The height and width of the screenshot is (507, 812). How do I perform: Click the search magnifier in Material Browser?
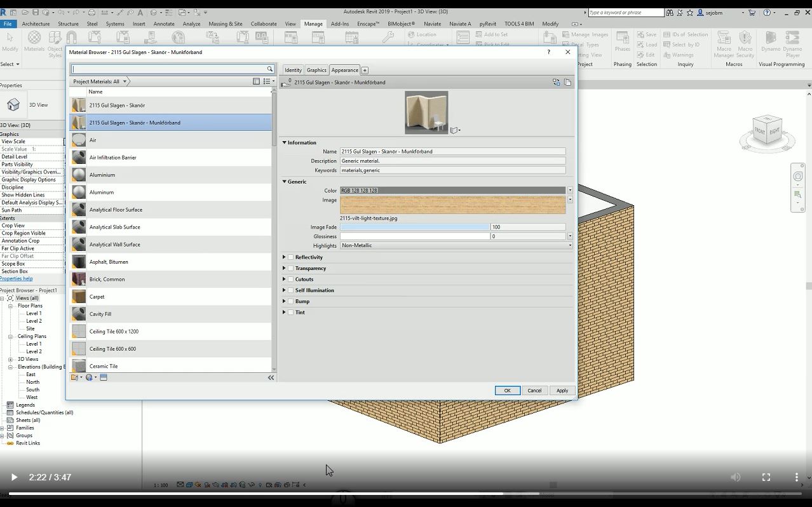pos(269,69)
